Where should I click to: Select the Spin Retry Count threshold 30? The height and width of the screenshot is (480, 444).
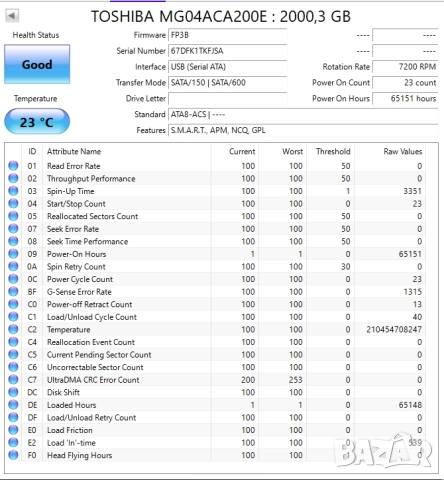pyautogui.click(x=346, y=267)
